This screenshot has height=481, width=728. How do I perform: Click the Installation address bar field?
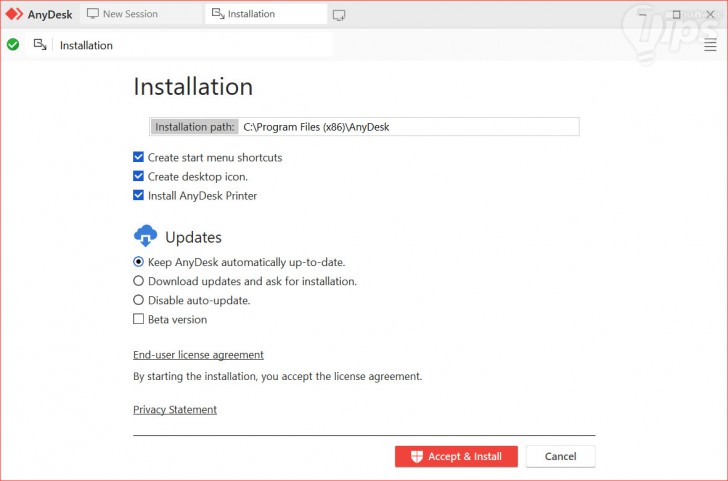tap(179, 45)
